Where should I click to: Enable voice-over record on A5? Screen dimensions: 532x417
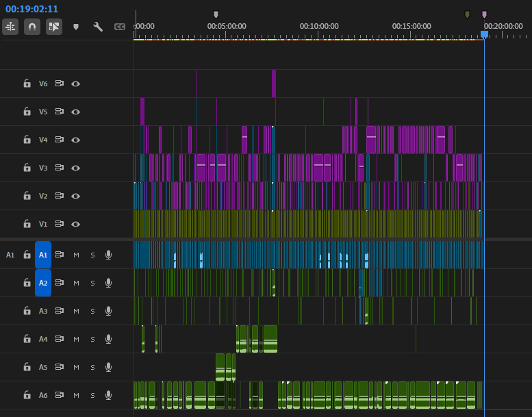tap(109, 367)
